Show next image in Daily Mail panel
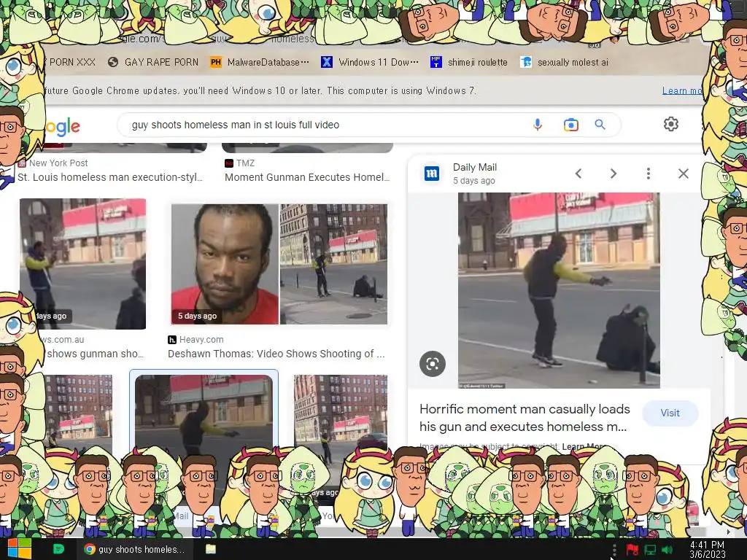 614,174
